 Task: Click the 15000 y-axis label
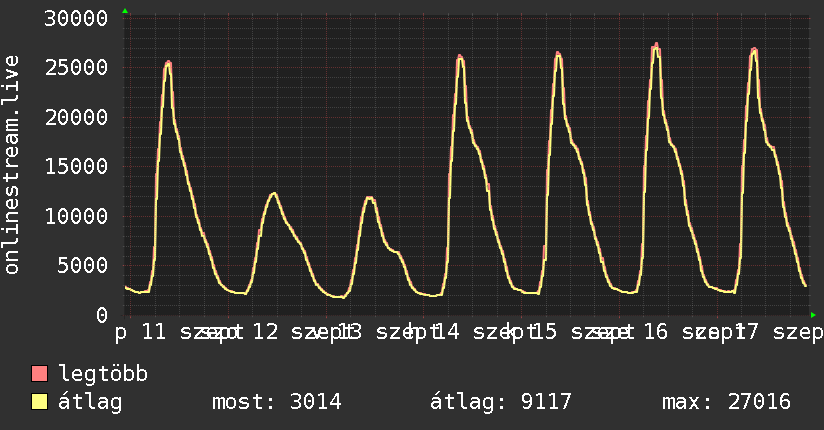(76, 167)
